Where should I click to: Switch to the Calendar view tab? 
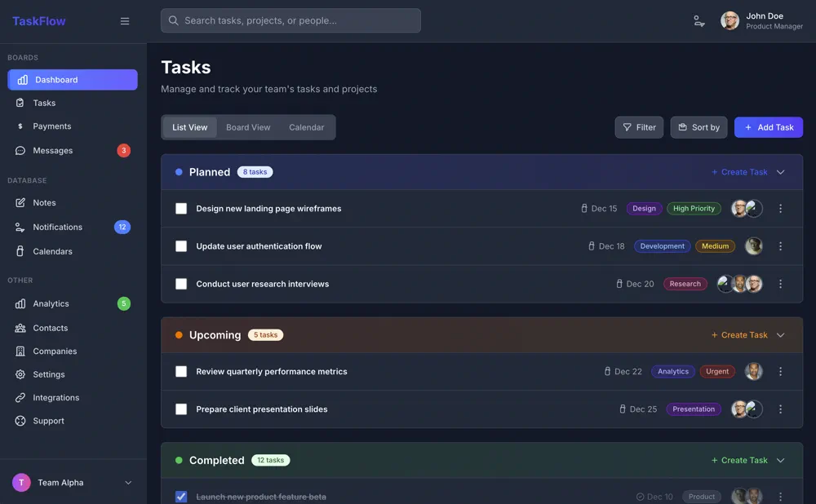(306, 127)
